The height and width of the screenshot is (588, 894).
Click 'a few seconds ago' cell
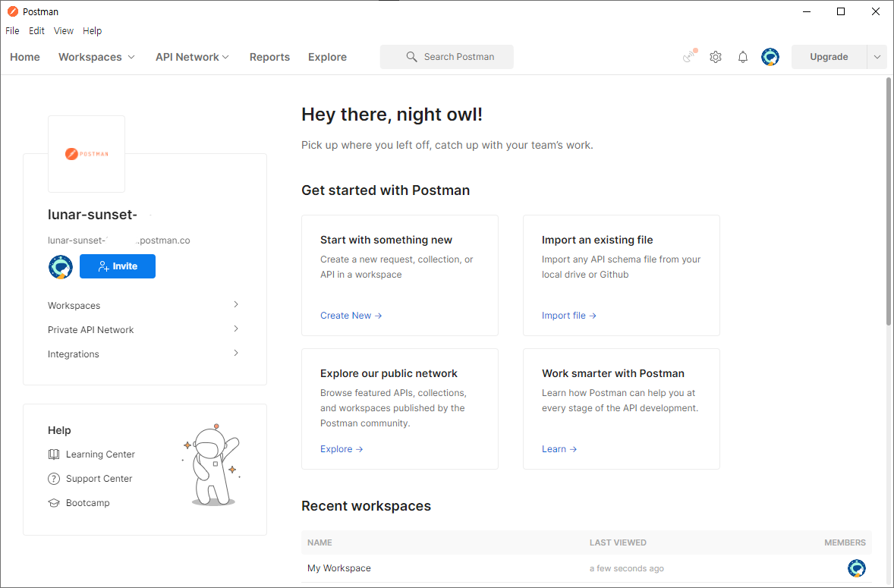coord(627,568)
